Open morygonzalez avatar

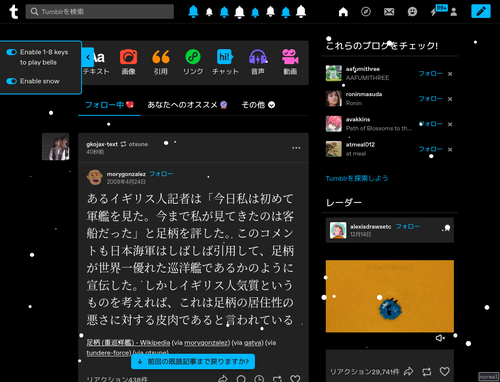[95, 177]
